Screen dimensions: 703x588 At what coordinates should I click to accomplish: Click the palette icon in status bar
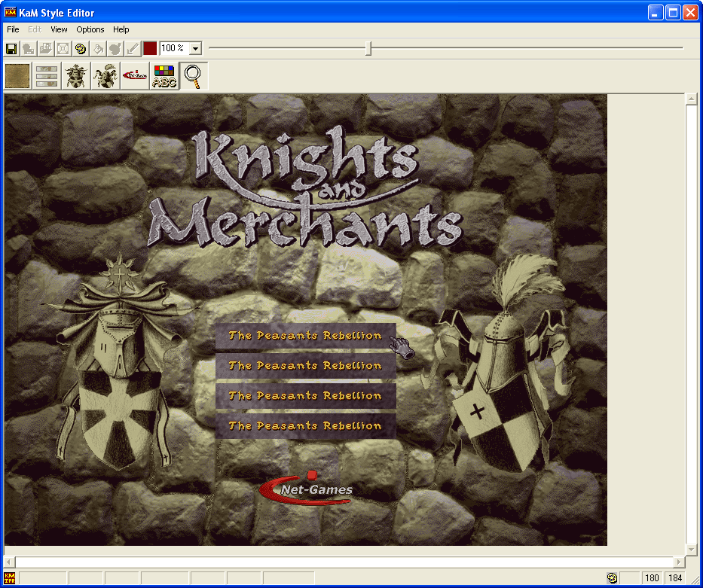pyautogui.click(x=612, y=578)
